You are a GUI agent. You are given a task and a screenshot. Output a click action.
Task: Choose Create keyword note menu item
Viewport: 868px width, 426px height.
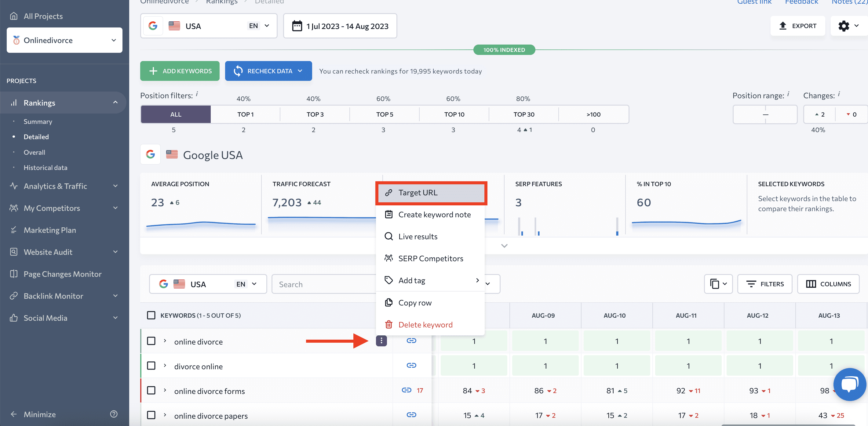point(430,215)
